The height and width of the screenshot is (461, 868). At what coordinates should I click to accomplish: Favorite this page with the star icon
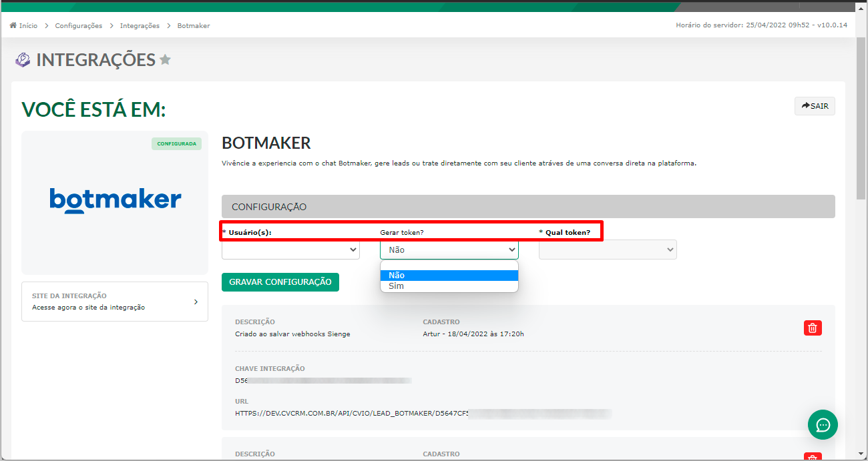point(165,60)
